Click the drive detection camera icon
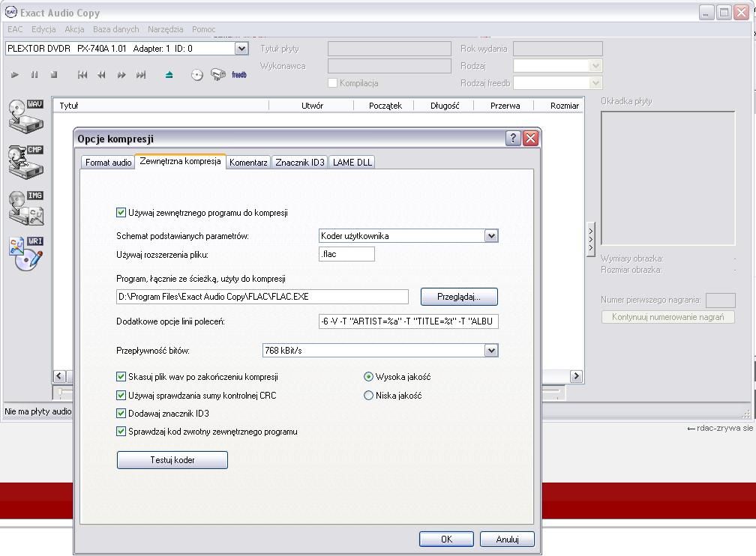Screen dimensions: 756x556 [x=218, y=75]
